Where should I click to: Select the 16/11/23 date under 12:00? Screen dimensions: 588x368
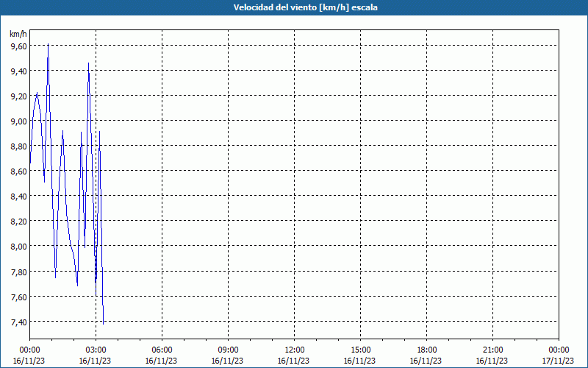[293, 361]
